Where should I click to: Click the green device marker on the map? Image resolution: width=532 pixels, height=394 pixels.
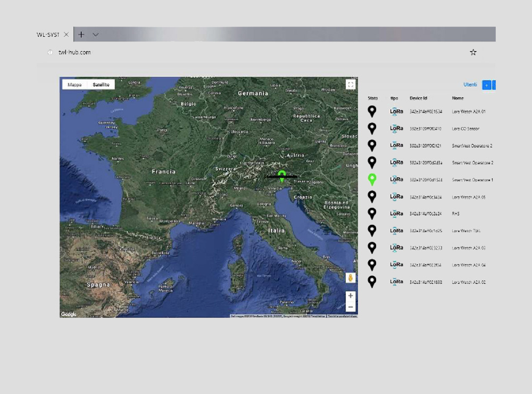coord(281,176)
